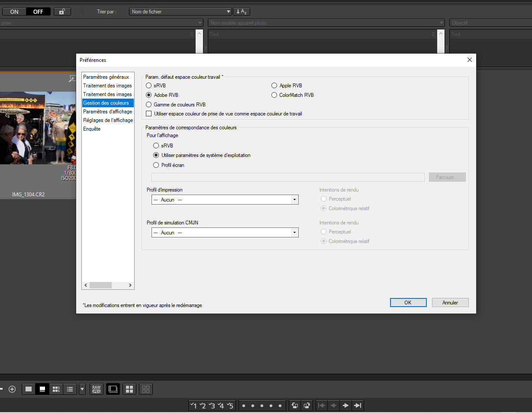The image size is (532, 413).
Task: Select sRVB working color space
Action: pyautogui.click(x=149, y=86)
